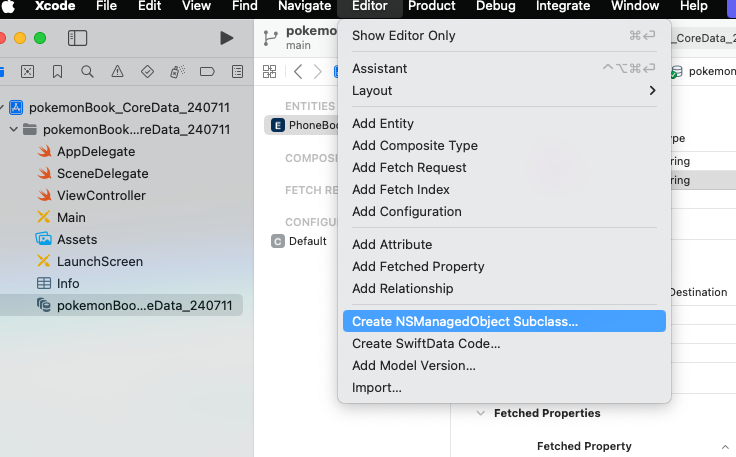The height and width of the screenshot is (457, 736).
Task: Select the Default configuration row
Action: tap(299, 241)
